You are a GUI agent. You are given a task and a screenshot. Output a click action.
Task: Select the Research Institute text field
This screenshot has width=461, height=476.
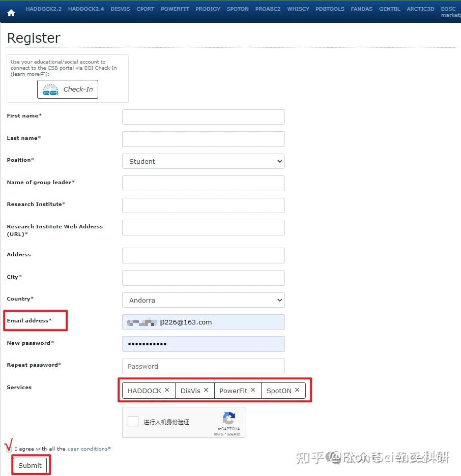tap(204, 205)
